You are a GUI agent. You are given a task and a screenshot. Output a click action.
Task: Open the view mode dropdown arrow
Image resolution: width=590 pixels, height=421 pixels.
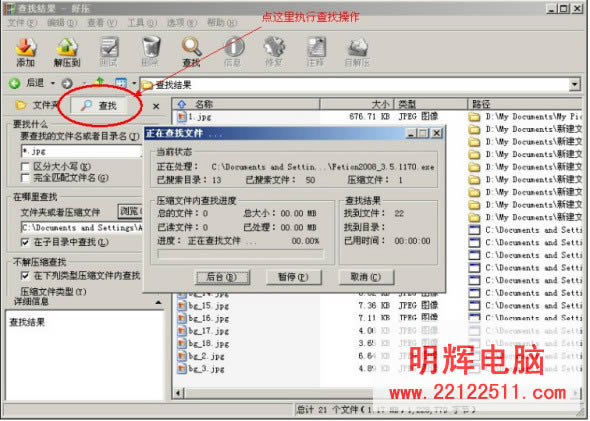pyautogui.click(x=134, y=83)
